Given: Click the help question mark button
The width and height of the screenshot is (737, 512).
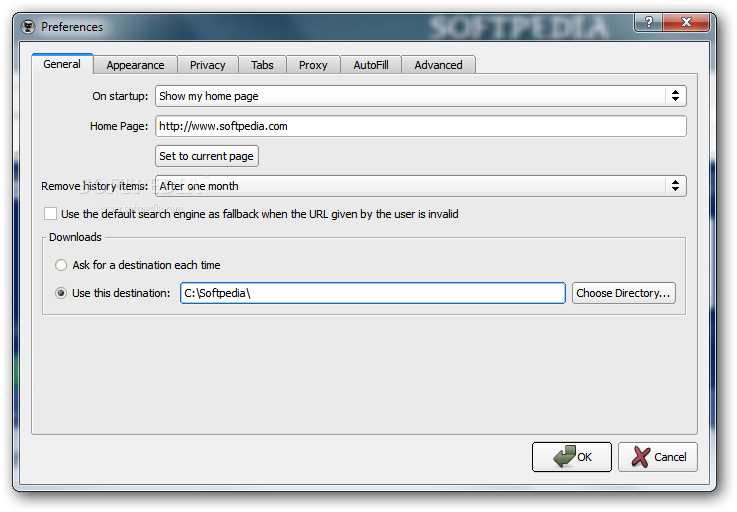Looking at the screenshot, I should point(649,22).
